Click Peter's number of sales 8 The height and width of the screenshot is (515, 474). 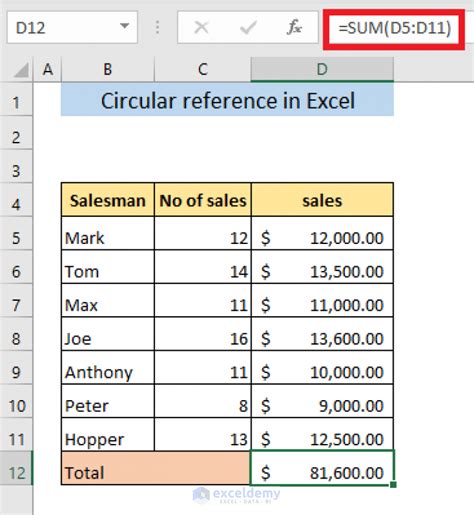[203, 401]
